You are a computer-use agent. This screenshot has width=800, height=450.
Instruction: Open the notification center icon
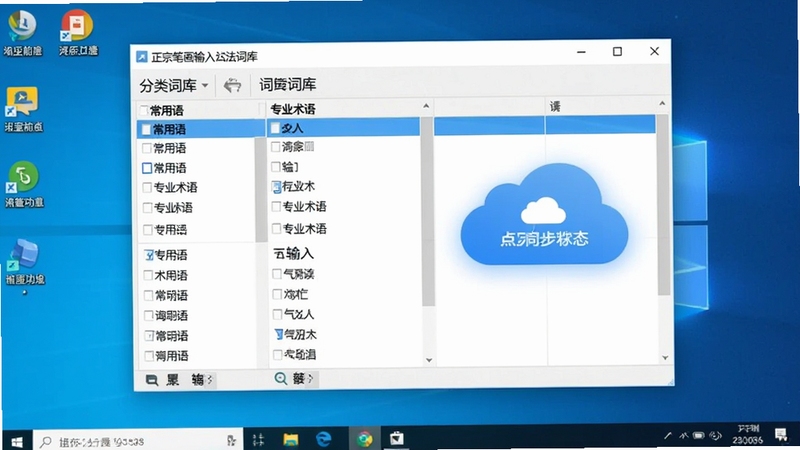(781, 435)
